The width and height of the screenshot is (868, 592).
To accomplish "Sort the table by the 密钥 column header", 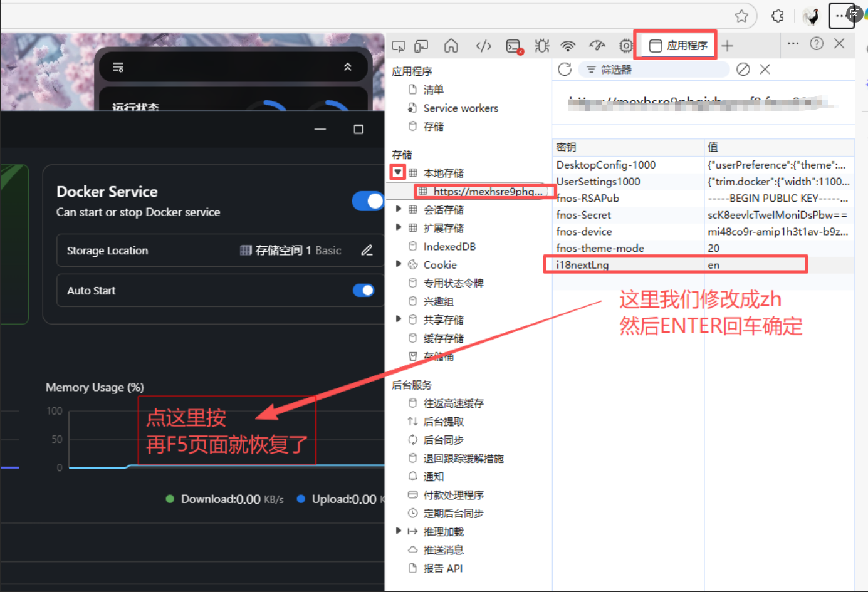I will coord(628,147).
